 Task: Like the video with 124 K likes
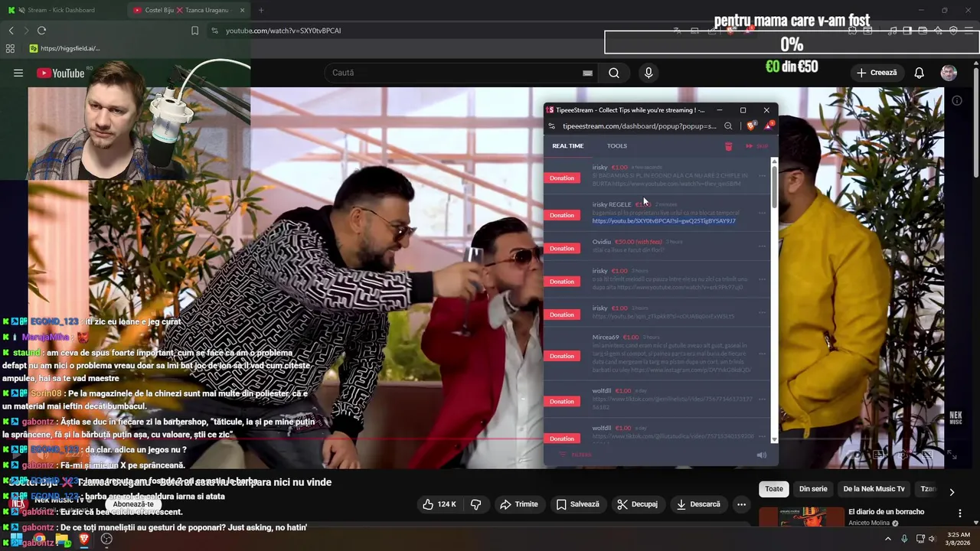click(439, 504)
